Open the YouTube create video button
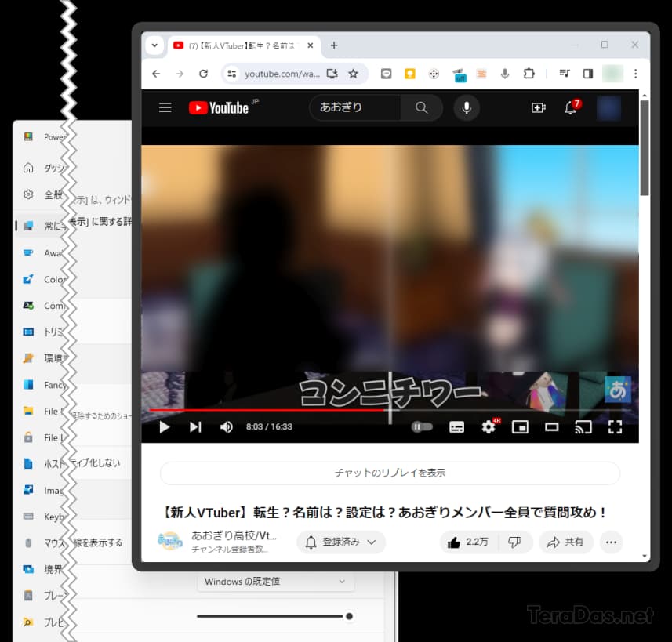Viewport: 672px width, 642px height. 538,107
